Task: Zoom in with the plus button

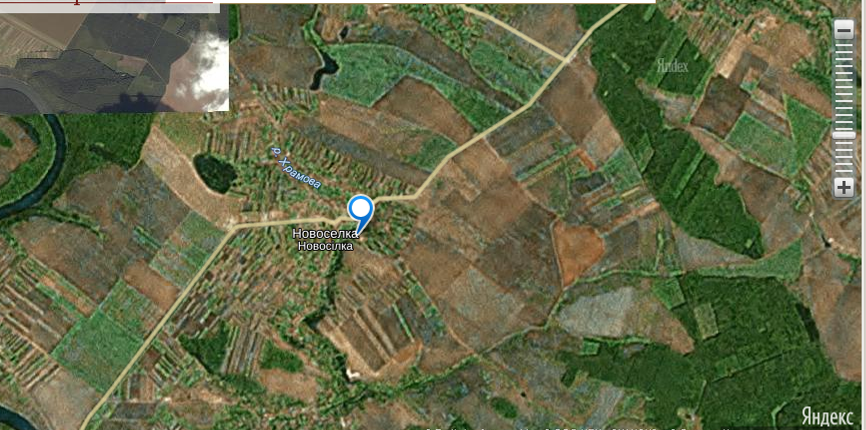Action: pos(843,188)
